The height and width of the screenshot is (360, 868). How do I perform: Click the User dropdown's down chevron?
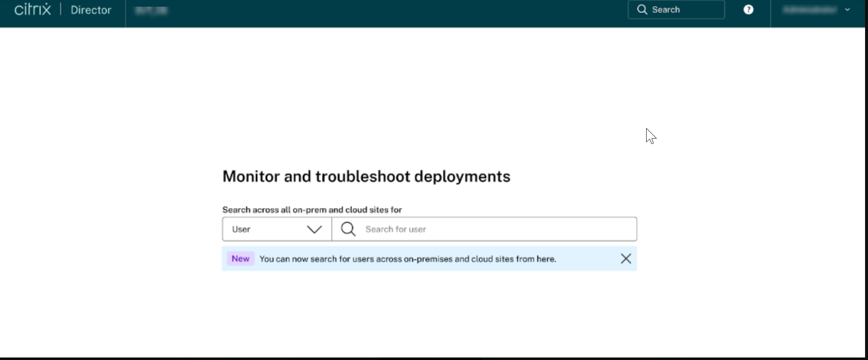coord(314,229)
